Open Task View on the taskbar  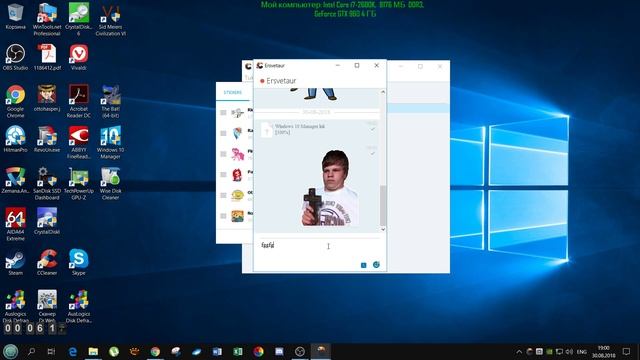tap(51, 351)
